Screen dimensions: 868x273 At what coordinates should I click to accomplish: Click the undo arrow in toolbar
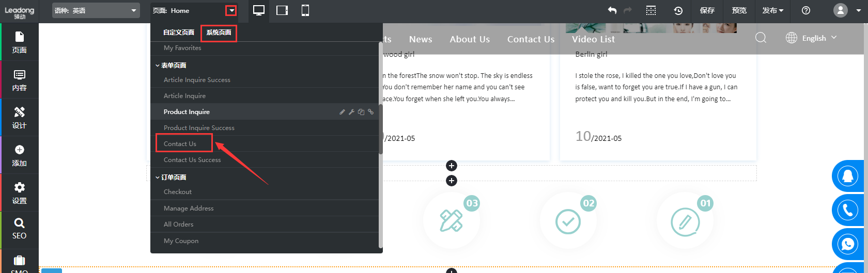tap(612, 10)
